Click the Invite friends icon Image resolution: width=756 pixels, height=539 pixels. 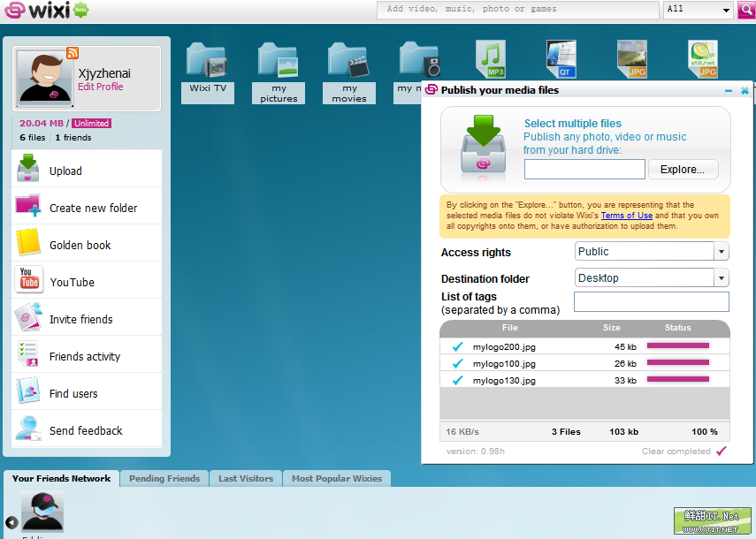[28, 316]
